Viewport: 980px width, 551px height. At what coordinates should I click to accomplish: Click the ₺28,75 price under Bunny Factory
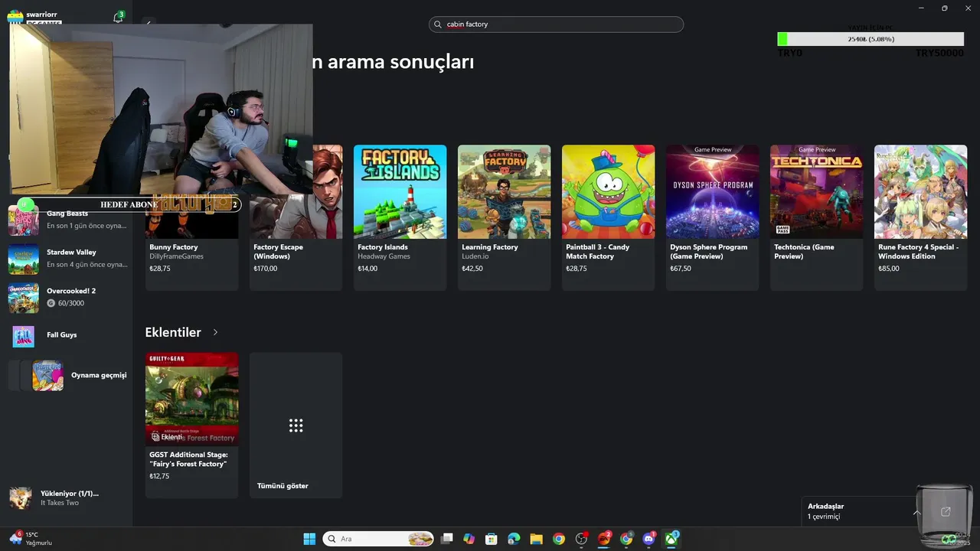tap(160, 269)
